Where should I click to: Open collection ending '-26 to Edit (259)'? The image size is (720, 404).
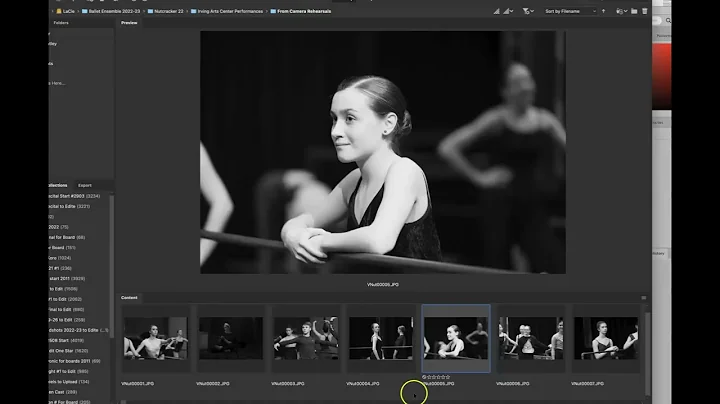67,320
